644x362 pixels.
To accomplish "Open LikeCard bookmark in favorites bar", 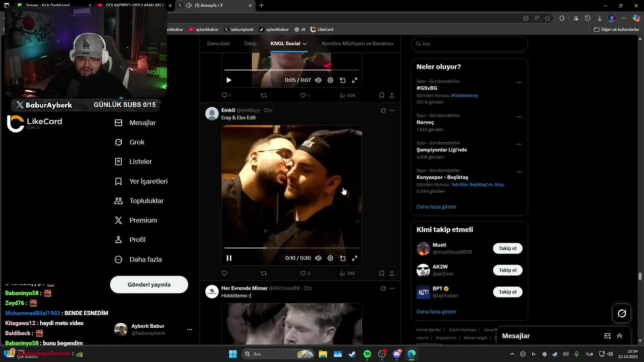I will (x=322, y=29).
